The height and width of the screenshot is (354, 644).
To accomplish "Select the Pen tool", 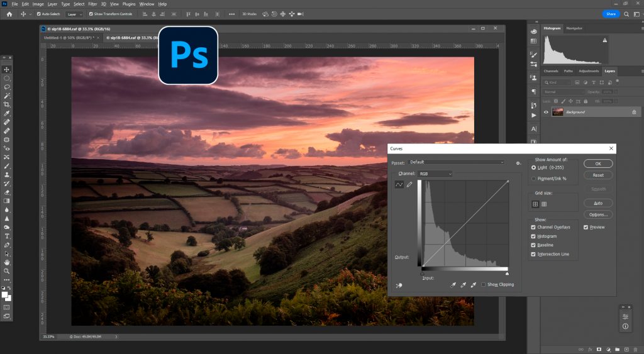I will pos(6,245).
